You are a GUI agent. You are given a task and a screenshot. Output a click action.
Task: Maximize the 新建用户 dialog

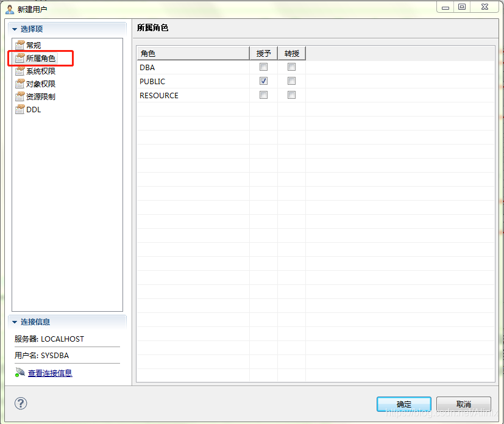coord(462,7)
